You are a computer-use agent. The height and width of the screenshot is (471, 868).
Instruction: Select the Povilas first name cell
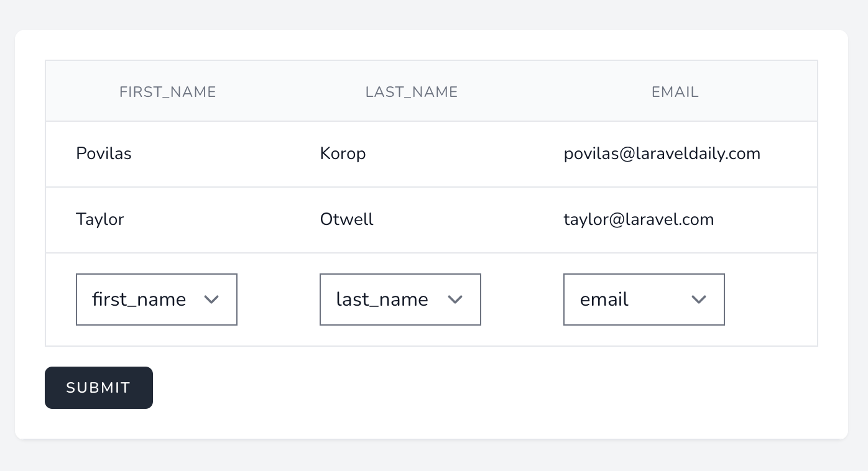click(168, 154)
